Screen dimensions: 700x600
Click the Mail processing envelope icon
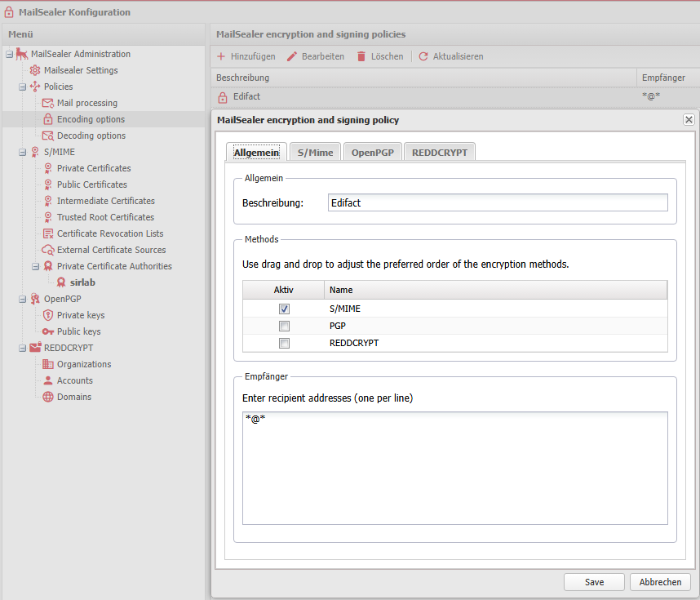[48, 103]
